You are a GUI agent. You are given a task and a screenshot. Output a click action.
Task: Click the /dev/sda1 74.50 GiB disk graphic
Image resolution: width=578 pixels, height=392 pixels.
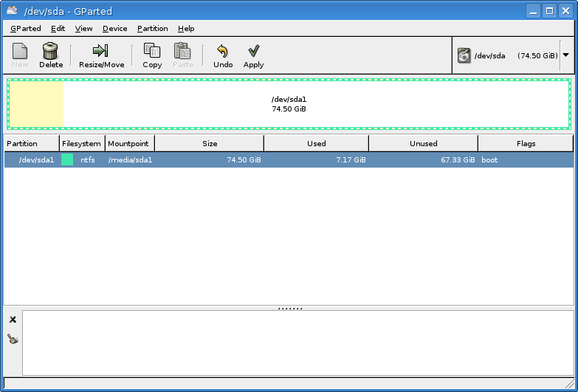click(x=289, y=104)
